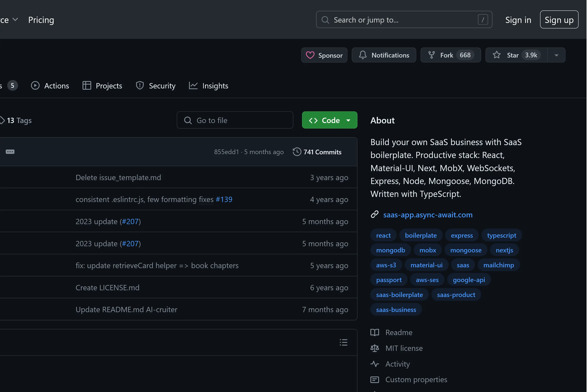Open the Code download dropdown
588x392 pixels.
[x=329, y=120]
